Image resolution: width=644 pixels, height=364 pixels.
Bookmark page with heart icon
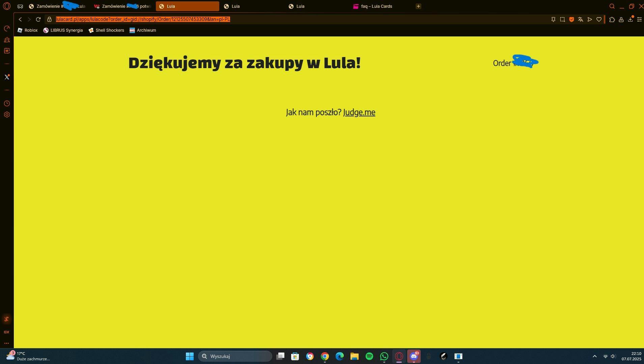(x=599, y=20)
